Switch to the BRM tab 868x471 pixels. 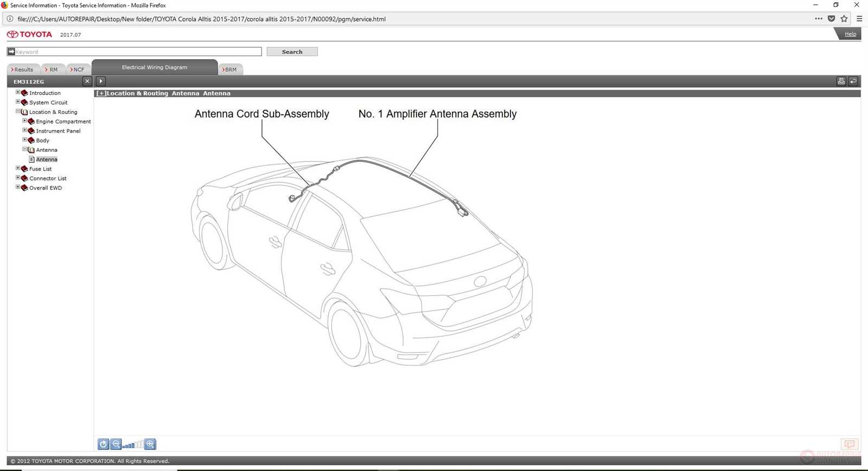[x=230, y=69]
